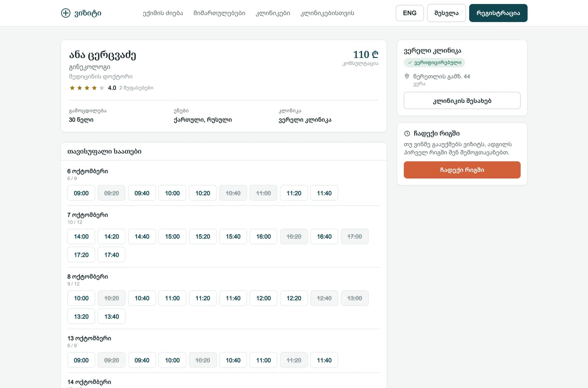Click the location pin icon by the address
This screenshot has height=388, width=588.
coord(407,76)
